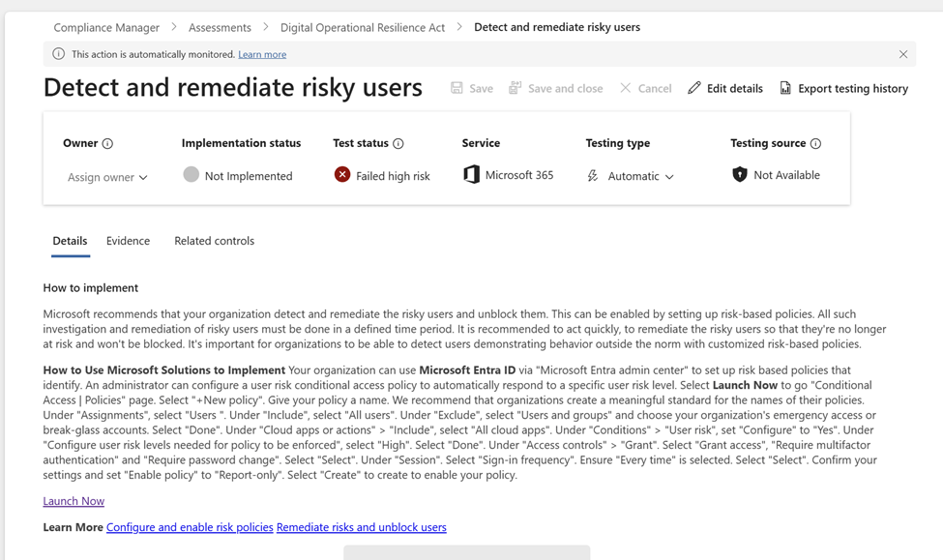Go to Assessments in the breadcrumb
The width and height of the screenshot is (943, 560).
pos(220,27)
